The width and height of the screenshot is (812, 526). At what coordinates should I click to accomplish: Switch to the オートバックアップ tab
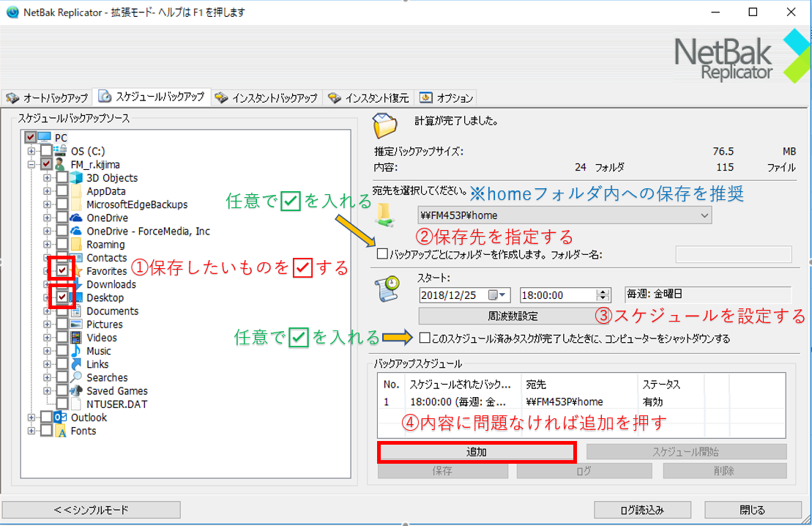tap(48, 97)
